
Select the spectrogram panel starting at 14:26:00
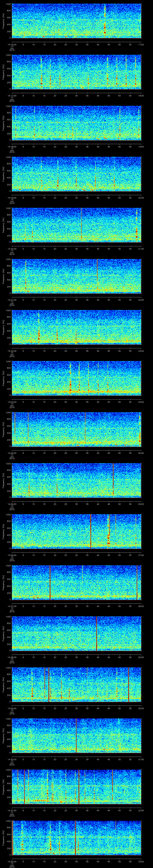click(x=76, y=531)
